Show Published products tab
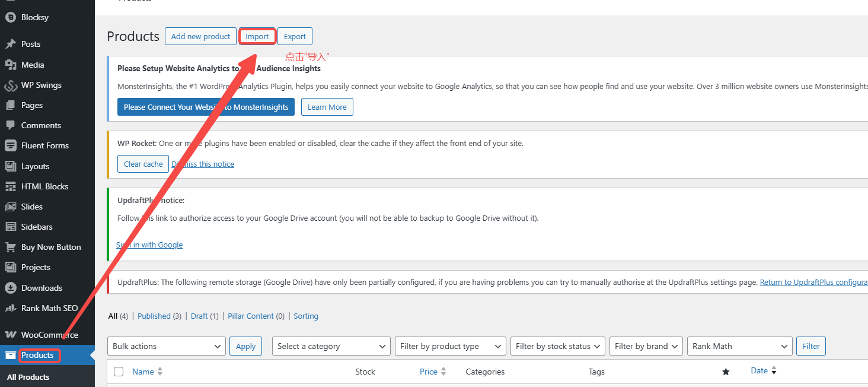 pos(154,316)
